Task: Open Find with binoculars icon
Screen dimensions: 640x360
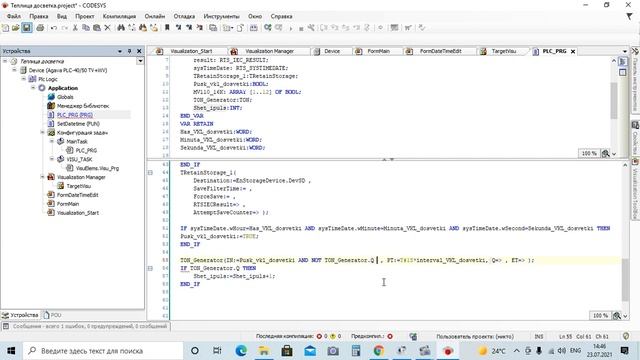Action: (121, 28)
